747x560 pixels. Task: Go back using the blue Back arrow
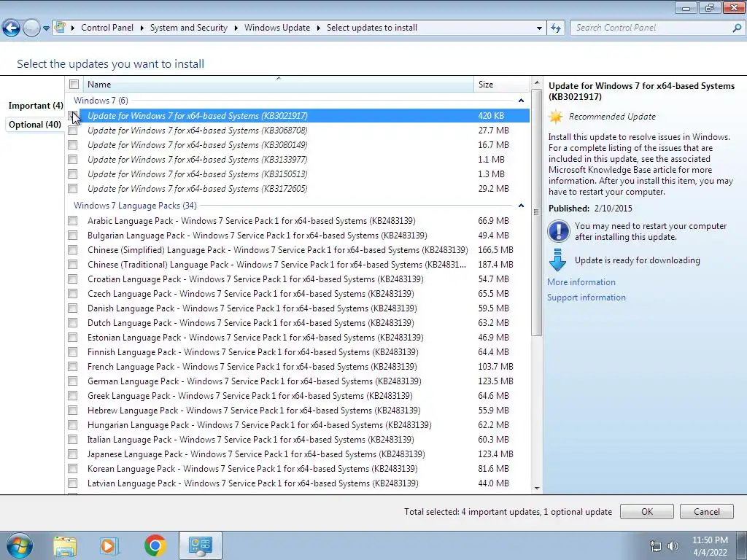[12, 28]
